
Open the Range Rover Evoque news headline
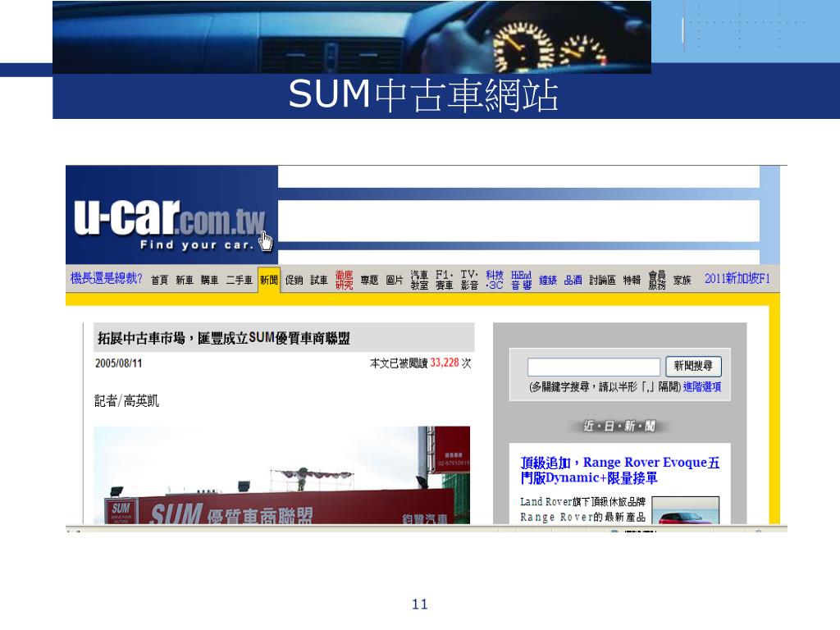coord(620,470)
